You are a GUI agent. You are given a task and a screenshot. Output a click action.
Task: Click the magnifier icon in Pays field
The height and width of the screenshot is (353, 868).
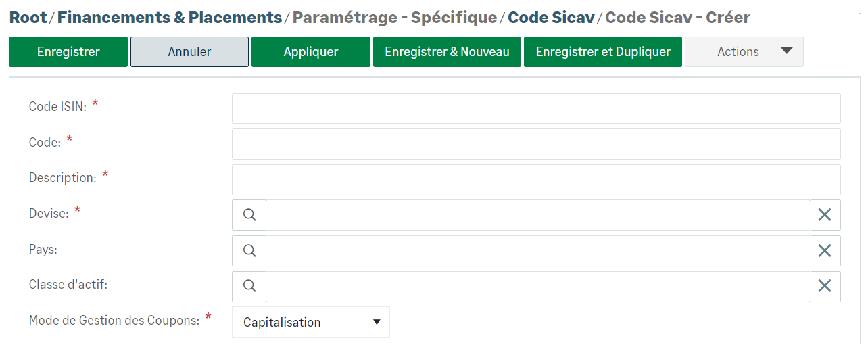point(249,251)
